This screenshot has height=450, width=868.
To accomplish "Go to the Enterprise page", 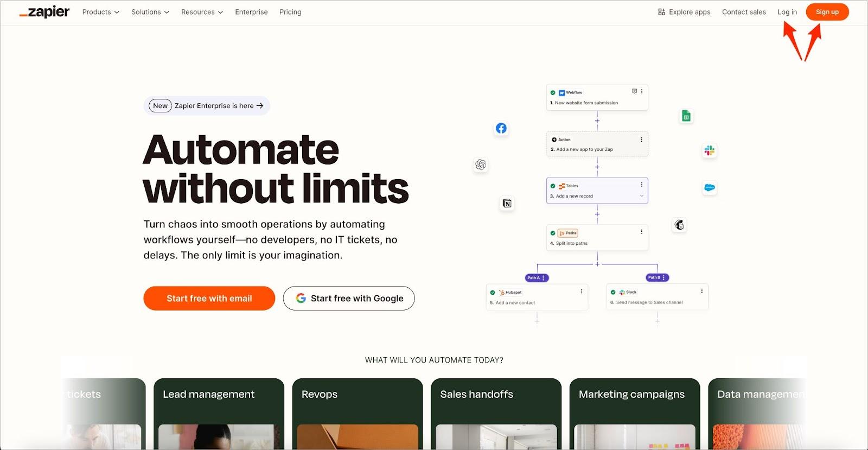I will click(251, 12).
